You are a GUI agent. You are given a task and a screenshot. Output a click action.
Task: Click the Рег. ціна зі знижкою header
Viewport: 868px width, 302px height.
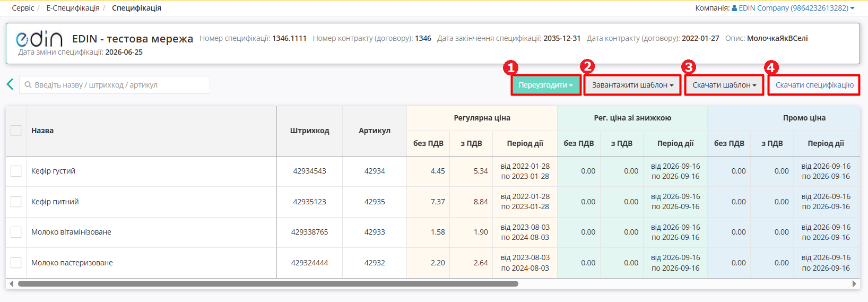coord(632,118)
